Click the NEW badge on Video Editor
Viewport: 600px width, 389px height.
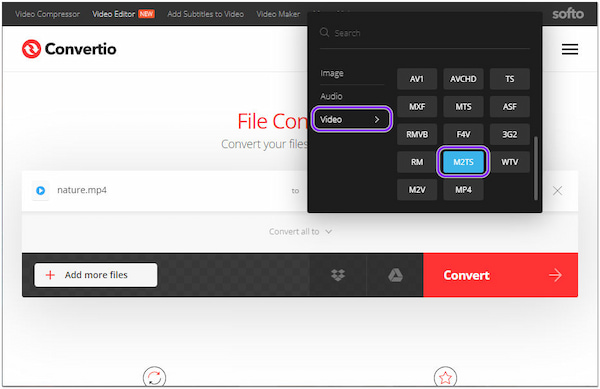147,14
